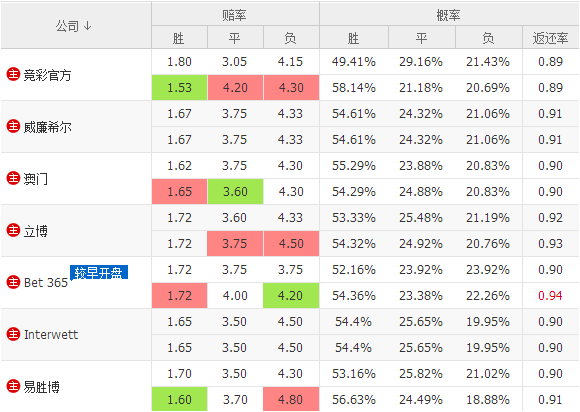
Task: Click red 主 icon beside Bet 365
Action: pyautogui.click(x=13, y=282)
